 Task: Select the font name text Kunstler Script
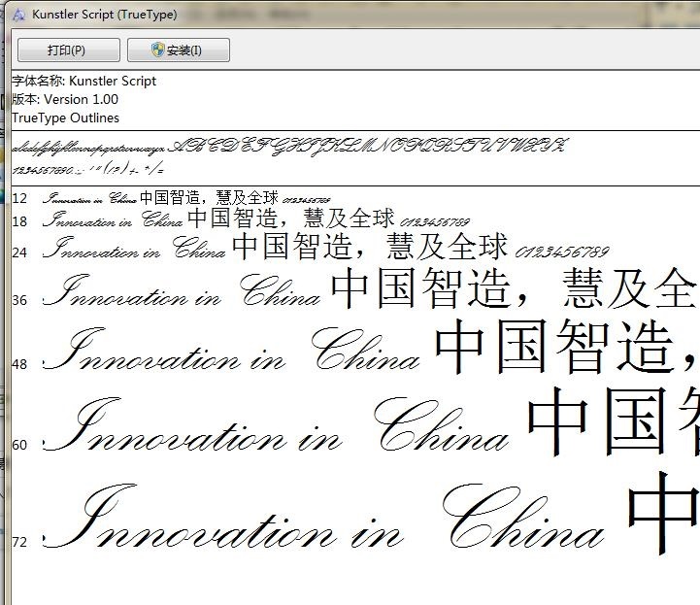click(x=113, y=81)
